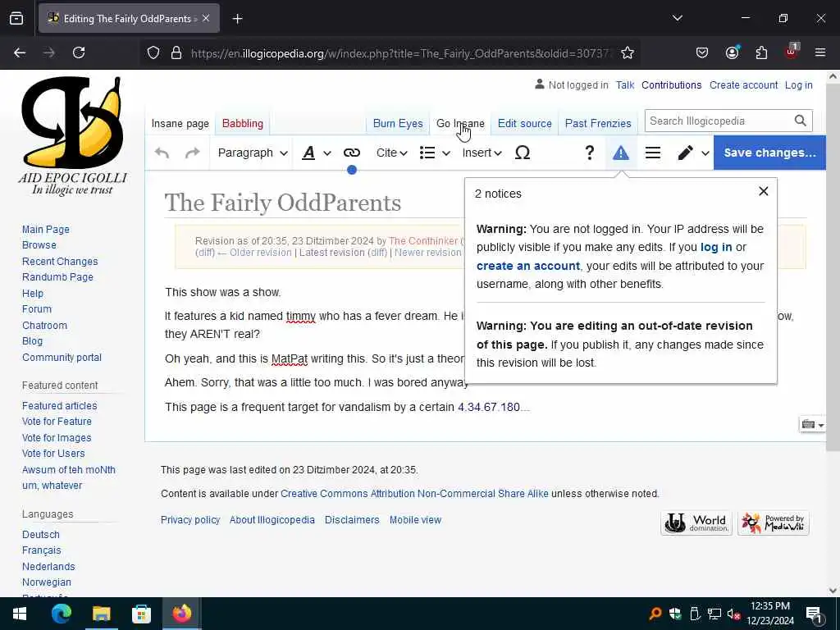Select the Go Insane tab
This screenshot has height=630, width=840.
(460, 123)
